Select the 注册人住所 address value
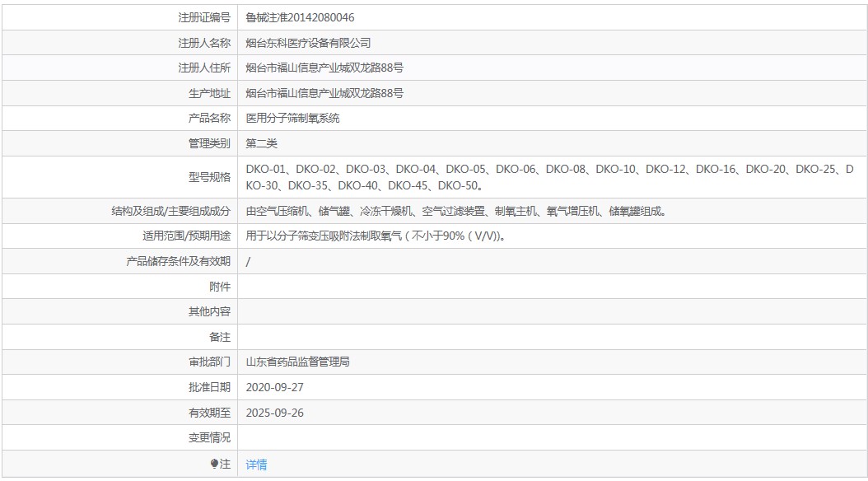Screen dimensions: 868x481 pyautogui.click(x=324, y=68)
